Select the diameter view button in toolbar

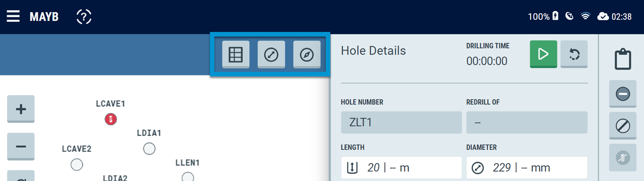coord(271,55)
